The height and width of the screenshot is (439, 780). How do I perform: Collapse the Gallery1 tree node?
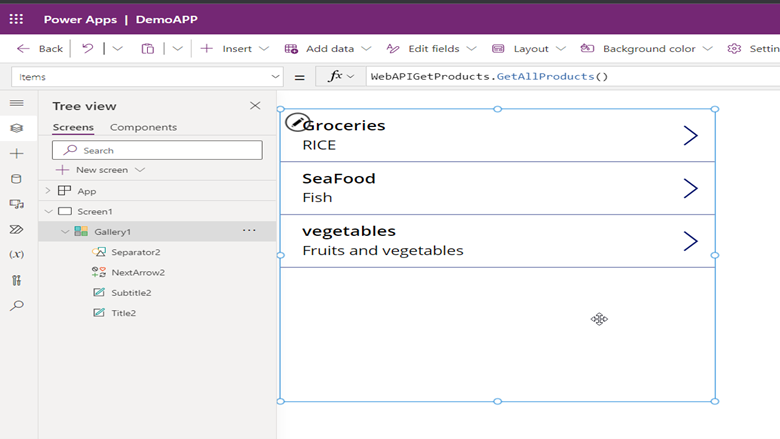pos(65,232)
